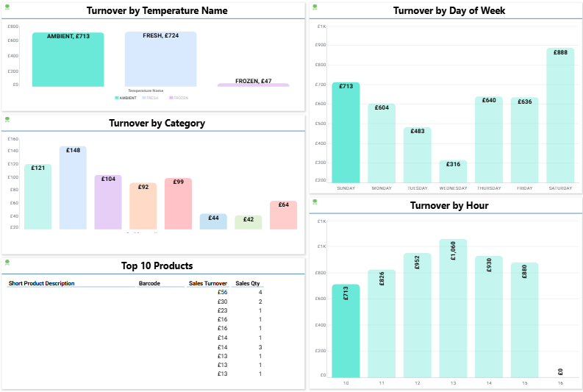The height and width of the screenshot is (392, 583).
Task: Select the £148 category bar
Action: (x=73, y=188)
